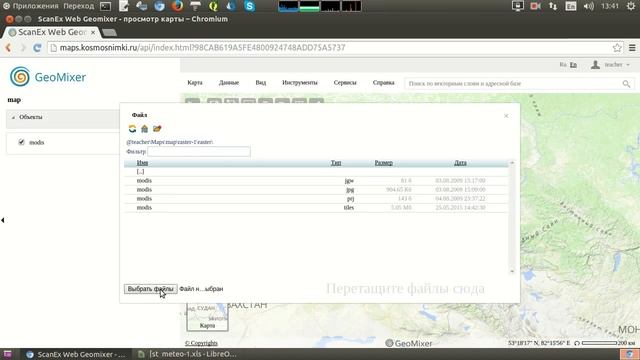
Task: Open the Справка menu
Action: (x=383, y=82)
